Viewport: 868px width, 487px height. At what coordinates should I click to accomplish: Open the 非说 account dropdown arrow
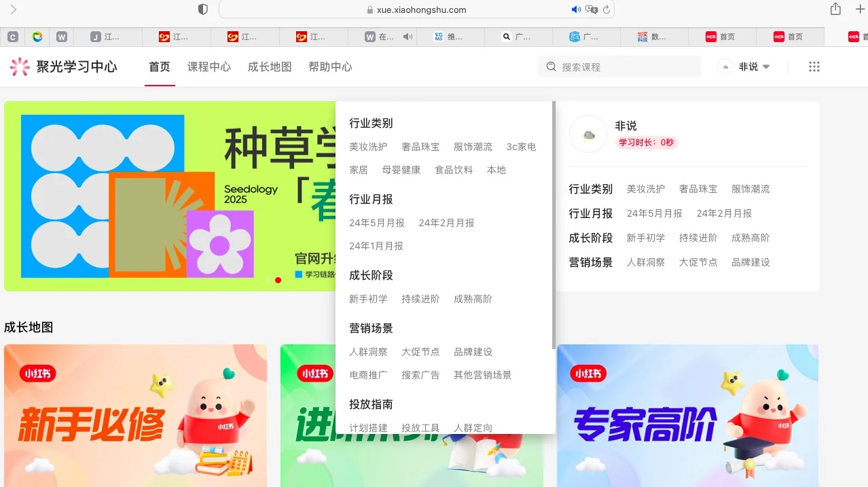(766, 67)
